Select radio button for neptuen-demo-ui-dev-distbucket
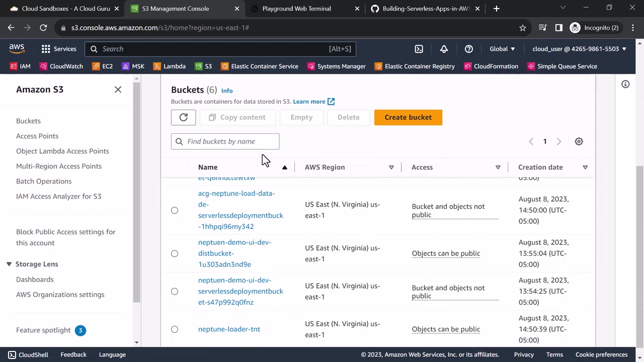 click(175, 253)
